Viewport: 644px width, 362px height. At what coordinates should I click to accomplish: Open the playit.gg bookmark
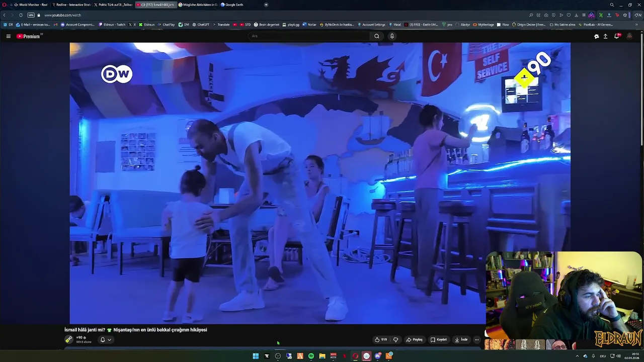click(291, 24)
